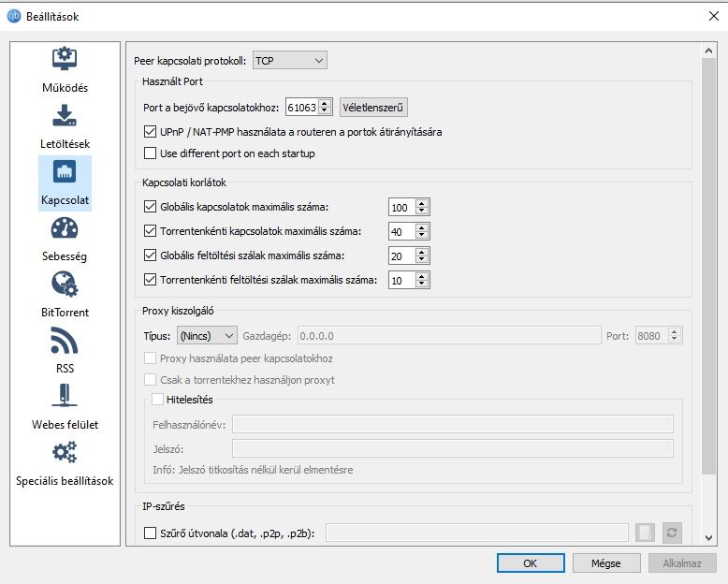The width and height of the screenshot is (728, 584).
Task: Open the Működés settings icon
Action: (65, 58)
